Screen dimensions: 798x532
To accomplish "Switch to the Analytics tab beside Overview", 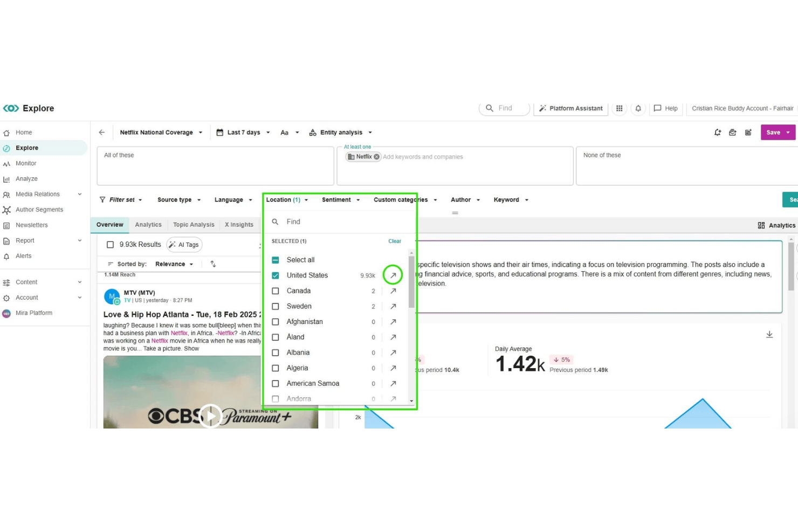I will (148, 225).
